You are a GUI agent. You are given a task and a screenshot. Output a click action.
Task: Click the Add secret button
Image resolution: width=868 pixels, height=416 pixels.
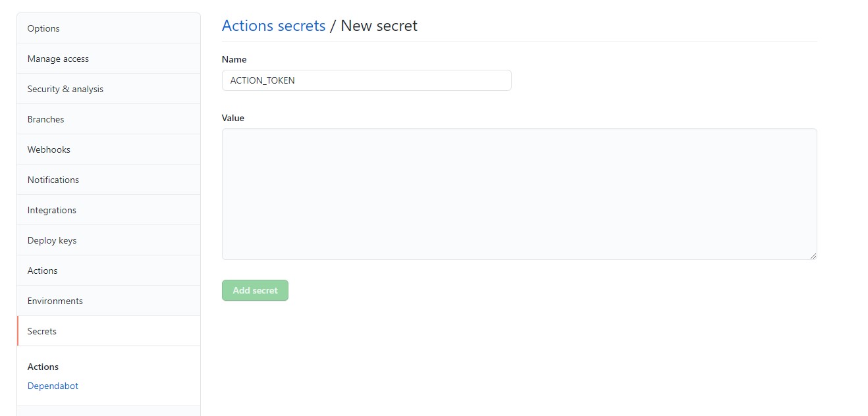pyautogui.click(x=255, y=290)
